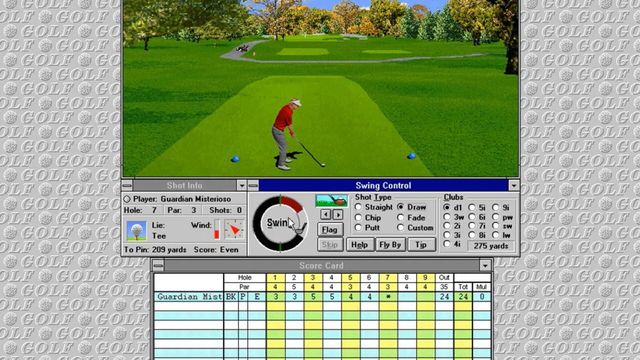Click the 'Mul' column header

(481, 287)
